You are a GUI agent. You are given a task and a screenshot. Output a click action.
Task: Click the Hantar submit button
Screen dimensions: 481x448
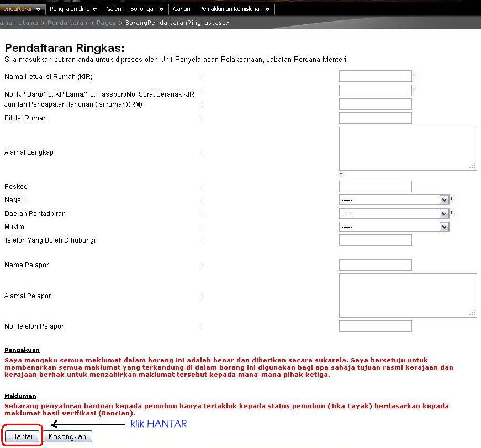[22, 436]
